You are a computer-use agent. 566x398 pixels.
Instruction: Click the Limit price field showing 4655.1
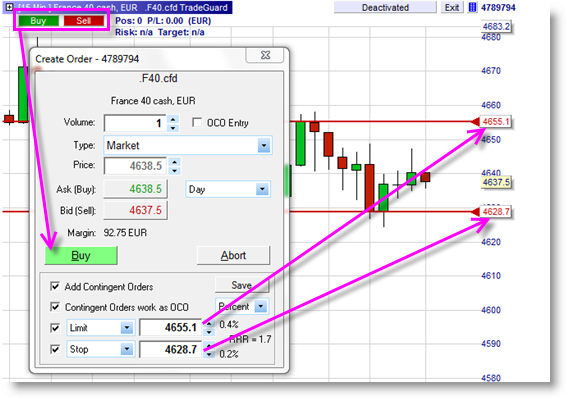pyautogui.click(x=171, y=328)
